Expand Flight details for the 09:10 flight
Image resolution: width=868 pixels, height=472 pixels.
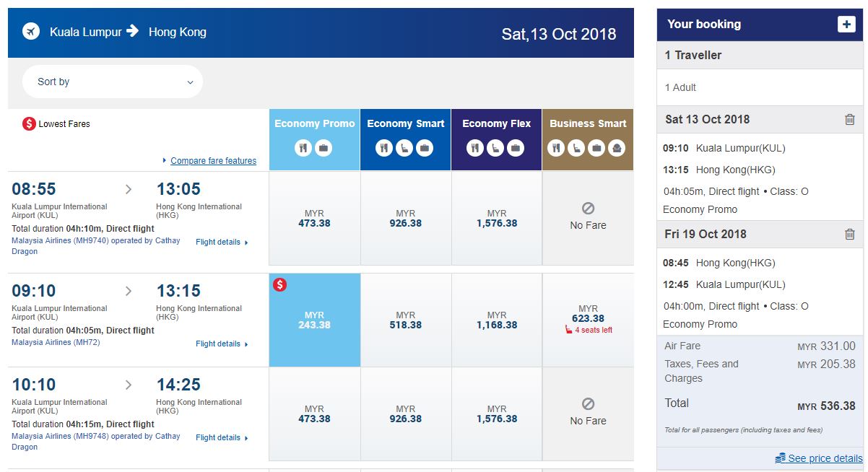coord(222,344)
